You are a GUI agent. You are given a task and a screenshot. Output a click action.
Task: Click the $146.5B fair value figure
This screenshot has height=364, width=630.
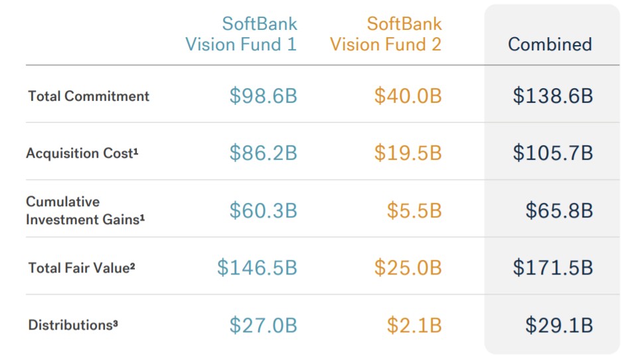(257, 268)
